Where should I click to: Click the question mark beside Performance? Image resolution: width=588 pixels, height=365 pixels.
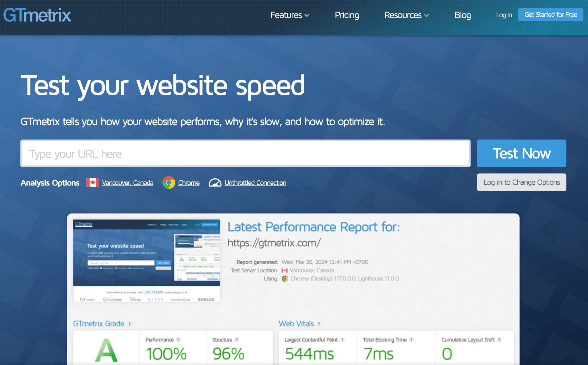click(x=178, y=339)
